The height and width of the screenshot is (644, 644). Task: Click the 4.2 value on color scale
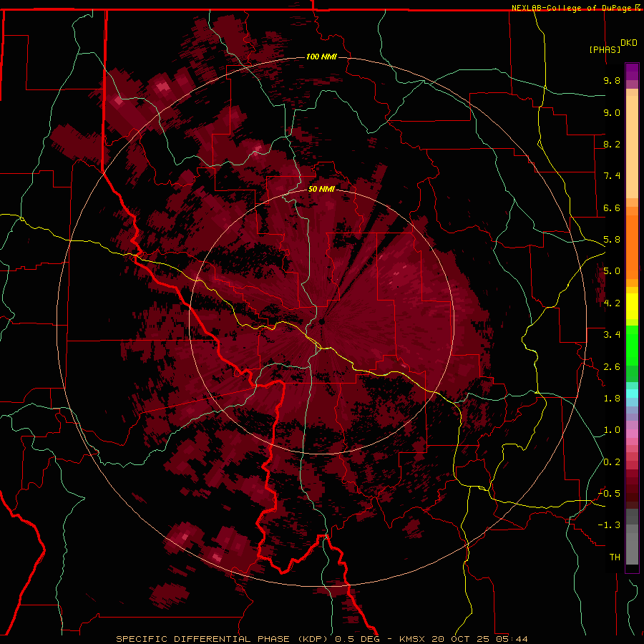click(x=612, y=303)
